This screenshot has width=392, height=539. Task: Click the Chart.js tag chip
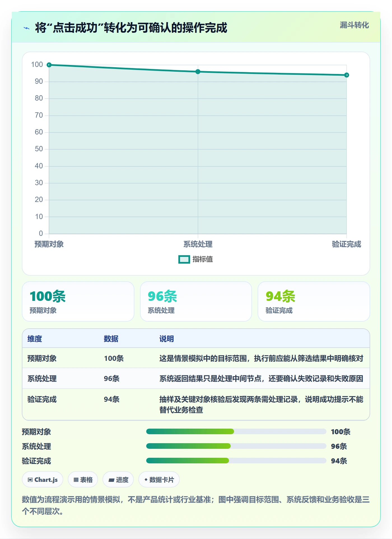pos(43,480)
